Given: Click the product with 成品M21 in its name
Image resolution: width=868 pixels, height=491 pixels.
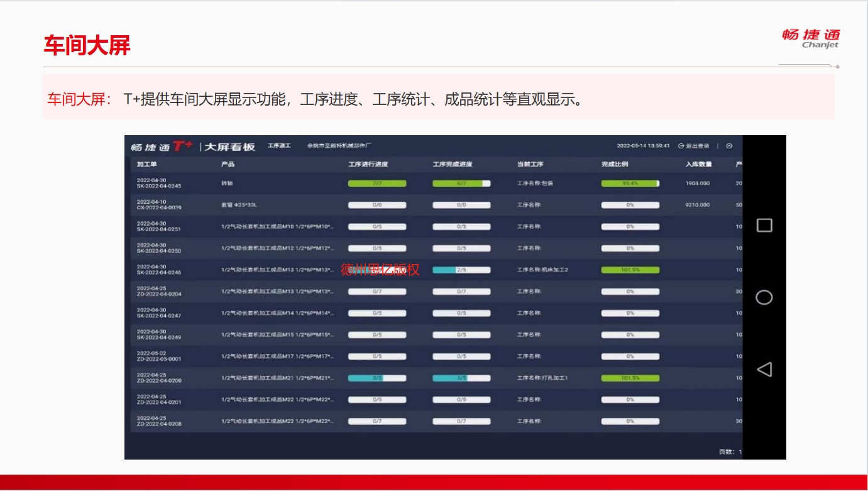Looking at the screenshot, I should (277, 378).
